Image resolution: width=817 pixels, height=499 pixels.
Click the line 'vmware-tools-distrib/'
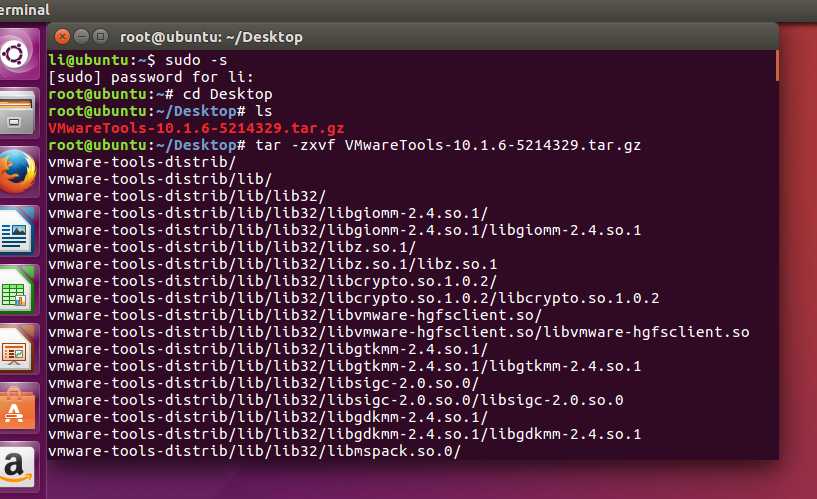click(142, 162)
